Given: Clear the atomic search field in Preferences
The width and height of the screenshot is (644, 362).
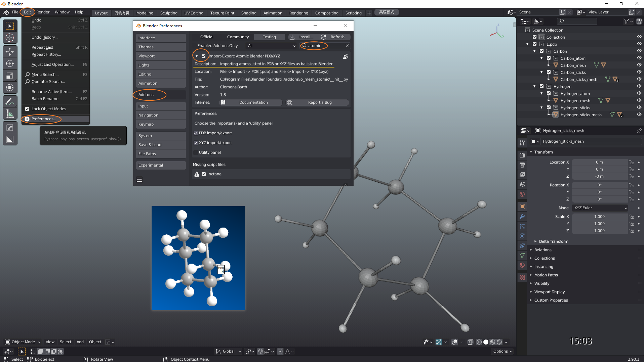Looking at the screenshot, I should [x=348, y=46].
